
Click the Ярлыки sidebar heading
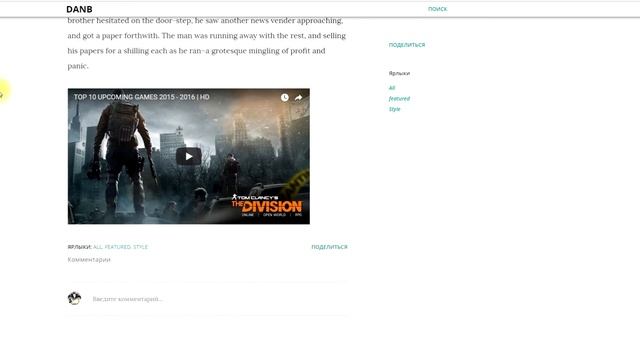(x=399, y=73)
